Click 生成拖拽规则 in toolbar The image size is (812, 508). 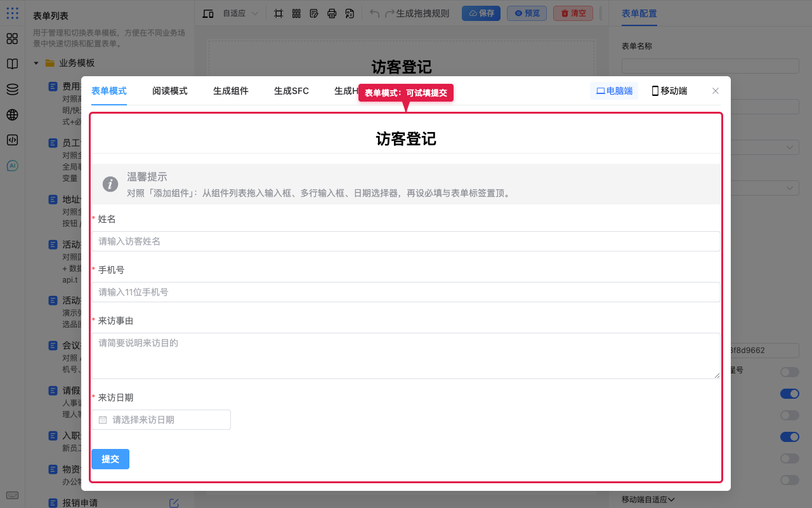(x=422, y=13)
